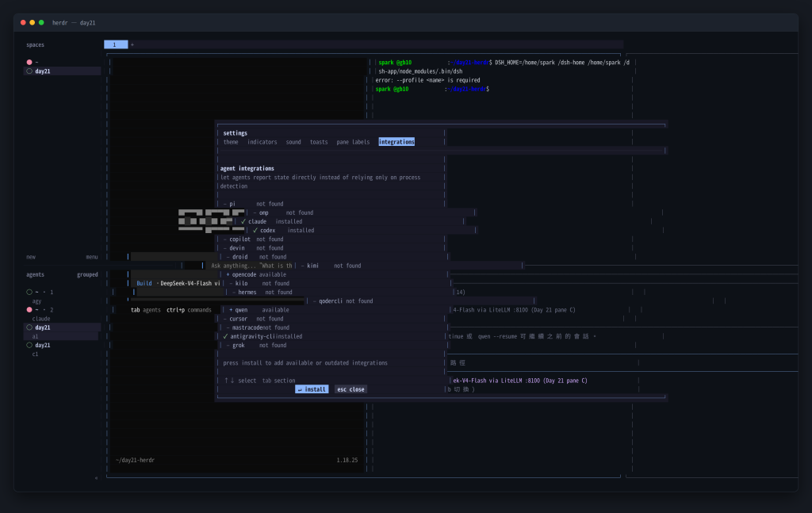Click the checkmark beside antigravity-cli

click(225, 336)
